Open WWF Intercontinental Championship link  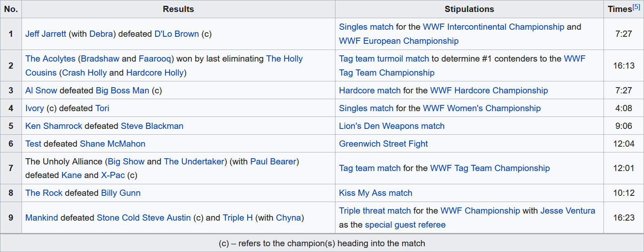pos(493,27)
